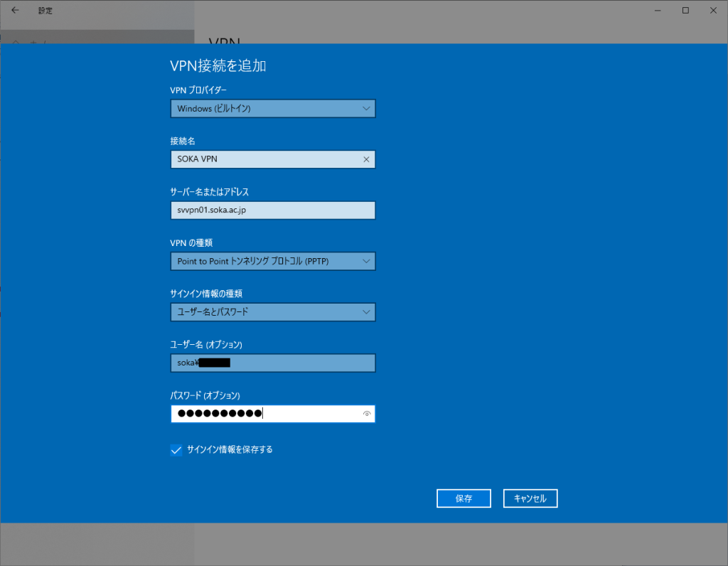Viewport: 728px width, 566px height.
Task: Click the ユーザー名 input field
Action: tap(273, 363)
